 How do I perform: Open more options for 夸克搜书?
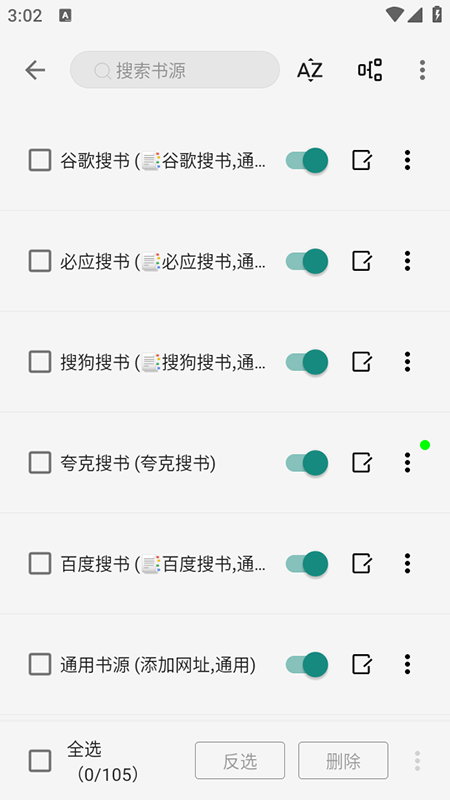click(x=407, y=463)
